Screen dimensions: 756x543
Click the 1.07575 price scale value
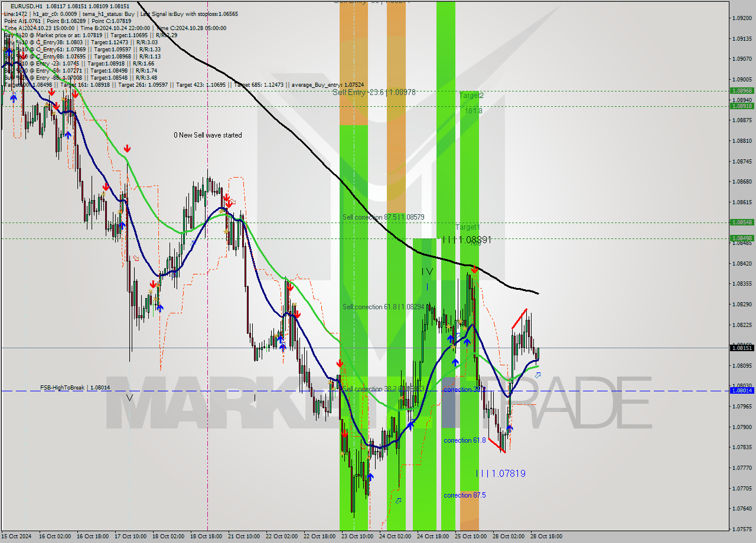click(742, 529)
